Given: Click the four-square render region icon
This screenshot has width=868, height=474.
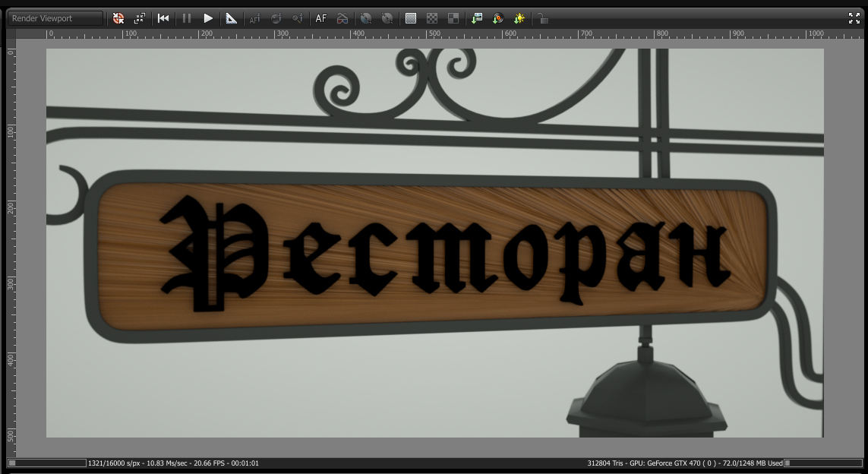Looking at the screenshot, I should pyautogui.click(x=453, y=18).
